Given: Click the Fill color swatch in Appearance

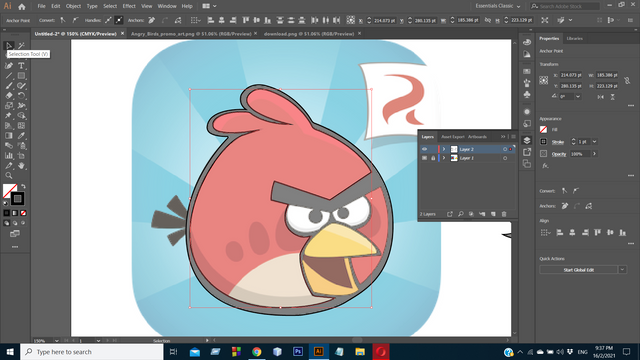Looking at the screenshot, I should click(543, 130).
